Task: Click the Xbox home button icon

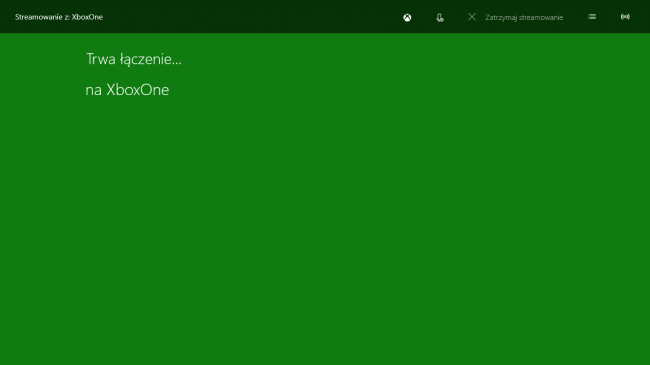Action: pyautogui.click(x=407, y=17)
